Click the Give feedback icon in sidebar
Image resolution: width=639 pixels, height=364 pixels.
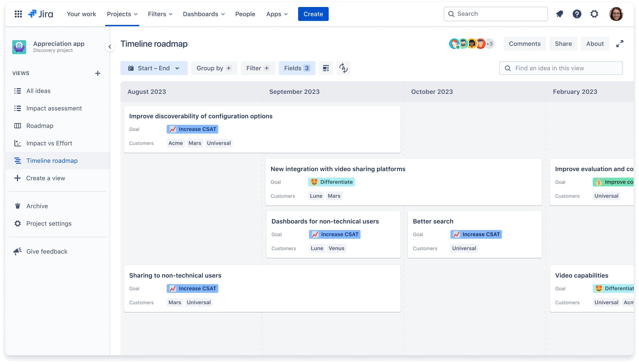[17, 251]
